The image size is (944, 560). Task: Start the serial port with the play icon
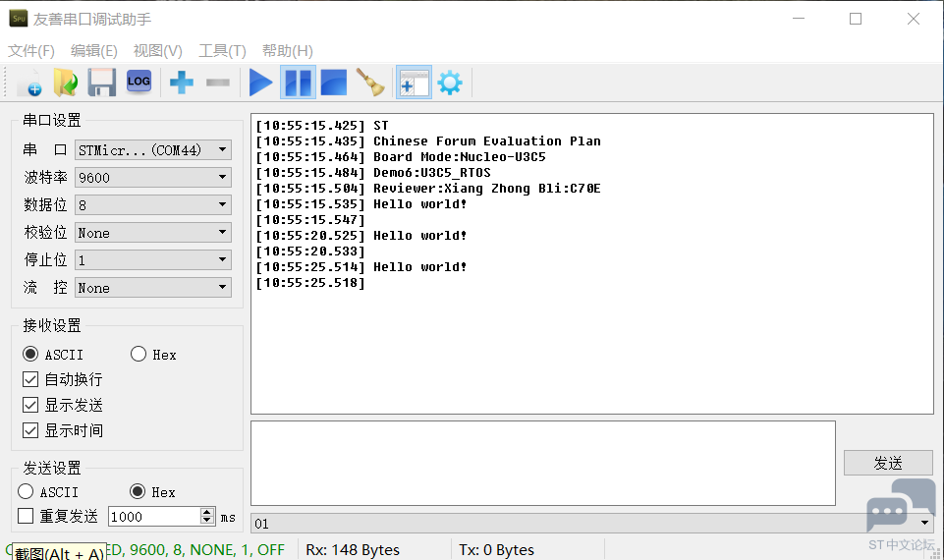260,83
